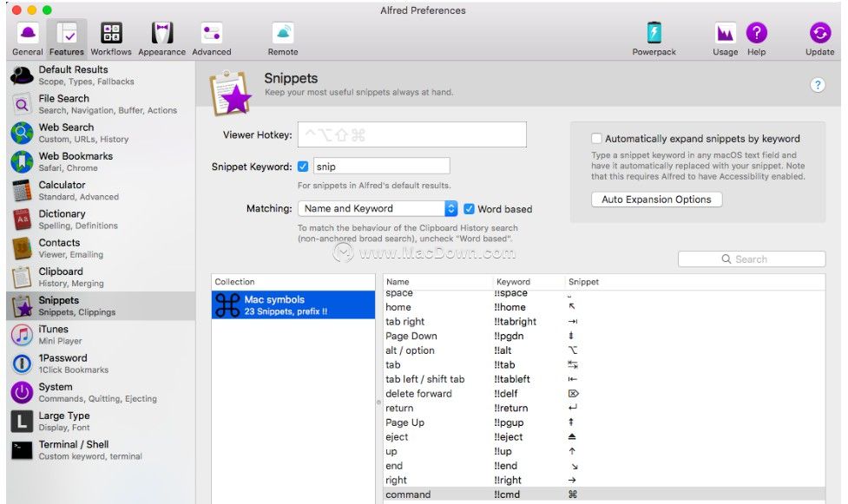Click the Snippet column header
This screenshot has width=848, height=504.
pyautogui.click(x=695, y=282)
